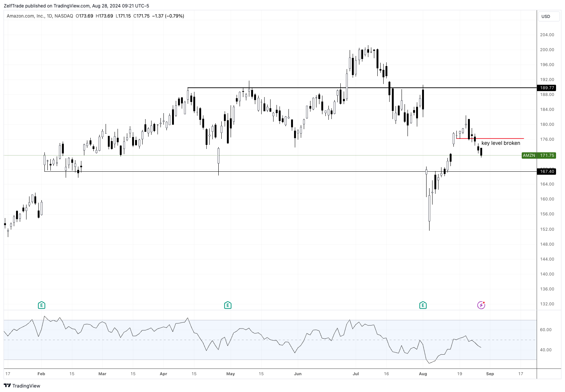Click the 'key level broken' text annotation
Image resolution: width=565 pixels, height=392 pixels.
[x=500, y=143]
